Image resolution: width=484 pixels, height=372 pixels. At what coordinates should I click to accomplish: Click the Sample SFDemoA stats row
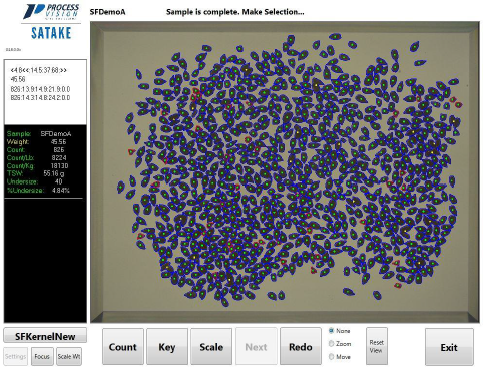tap(39, 134)
